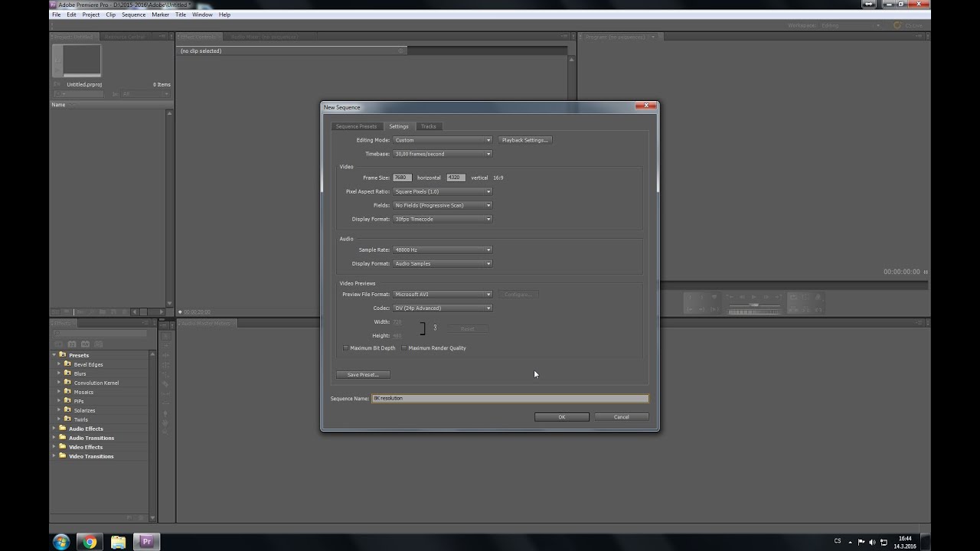Switch to the Settings tab
Viewport: 980px width, 551px height.
tap(399, 126)
